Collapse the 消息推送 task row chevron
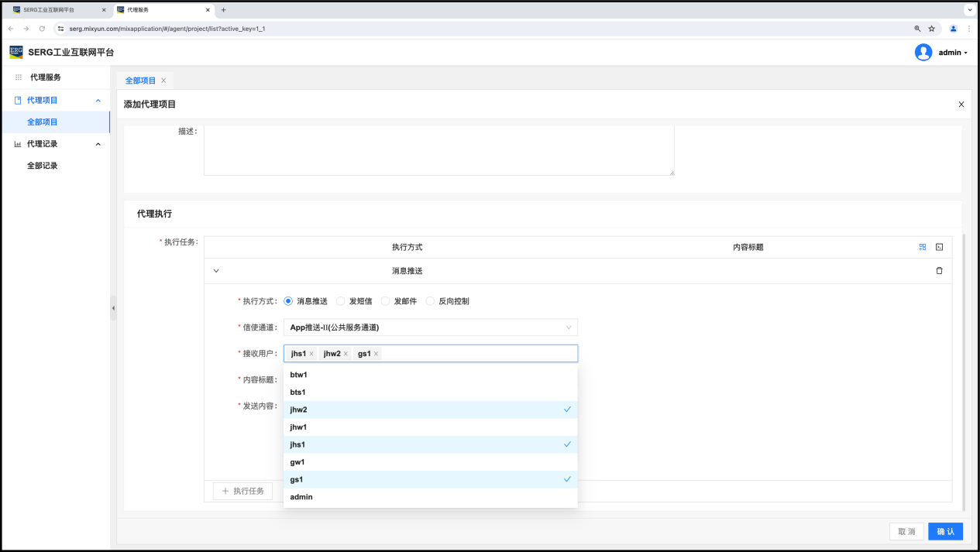Viewport: 980px width, 552px height. [216, 271]
